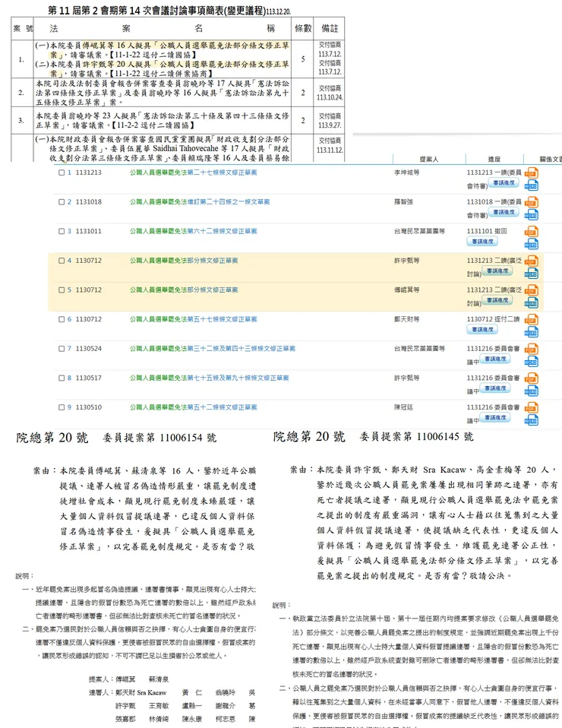Click proposer name 李坤城等

(407, 173)
